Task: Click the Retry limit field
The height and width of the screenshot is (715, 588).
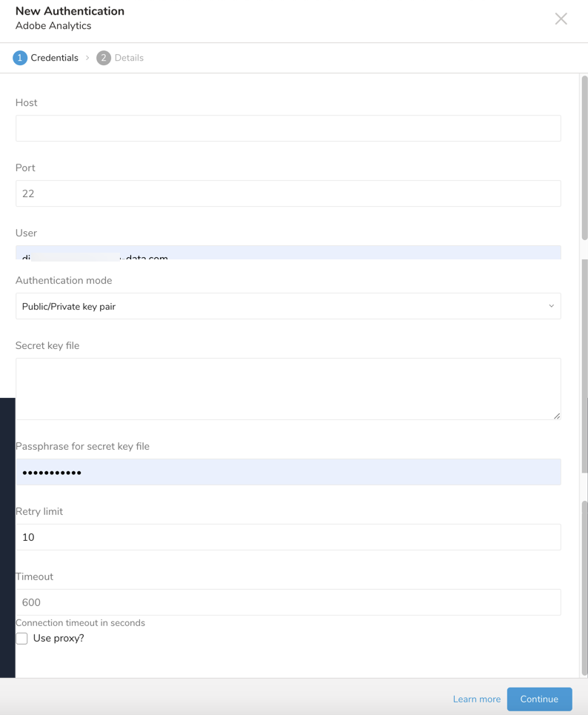Action: point(287,537)
